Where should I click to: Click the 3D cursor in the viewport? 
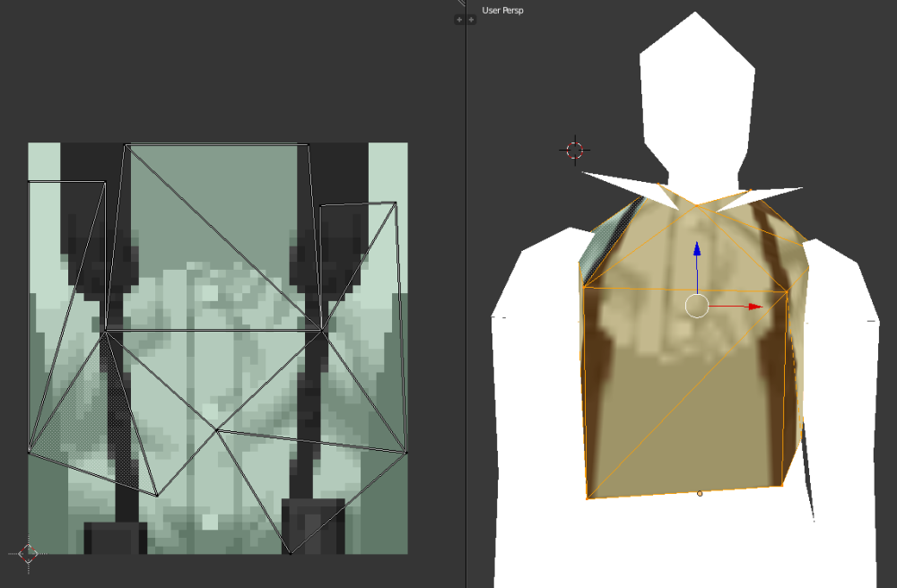point(575,151)
